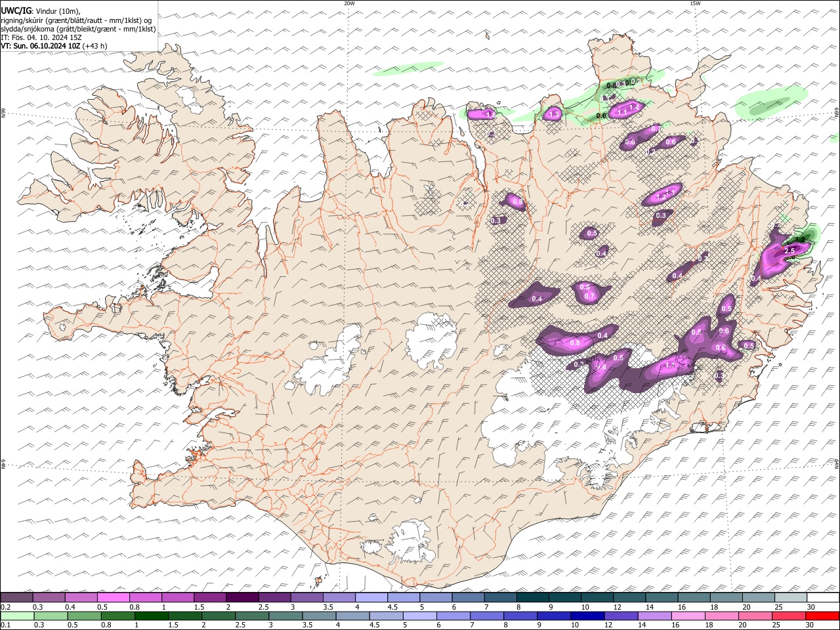Select the white 30 swatch in top legend row
This screenshot has height=630, width=840.
[x=824, y=597]
